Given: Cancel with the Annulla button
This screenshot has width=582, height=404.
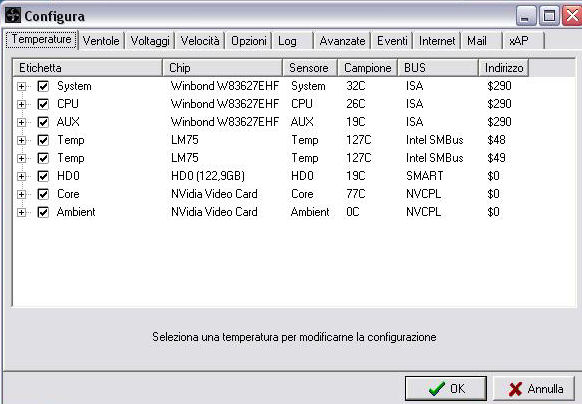Looking at the screenshot, I should pos(534,388).
